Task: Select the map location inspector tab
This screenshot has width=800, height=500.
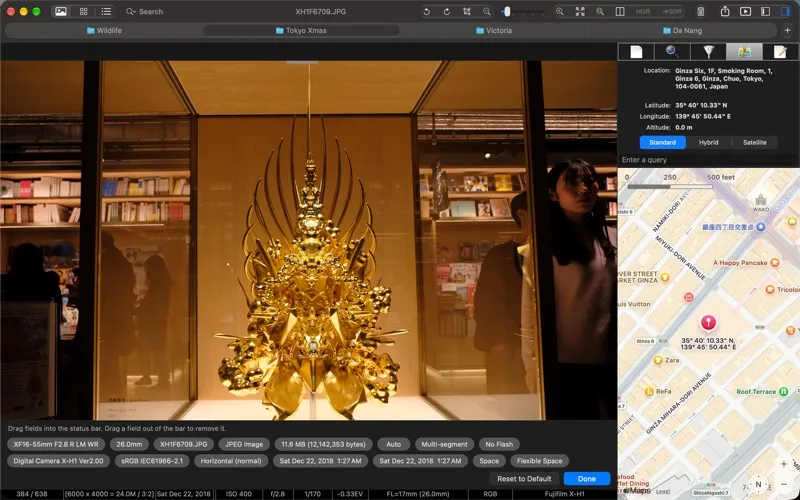Action: click(x=744, y=52)
